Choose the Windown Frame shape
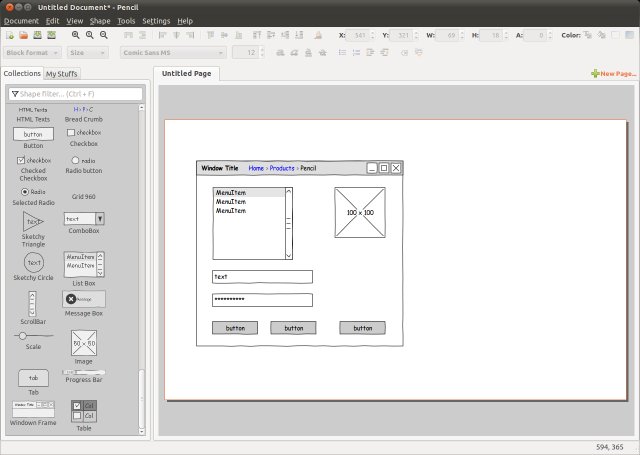This screenshot has height=455, width=640. 33,410
